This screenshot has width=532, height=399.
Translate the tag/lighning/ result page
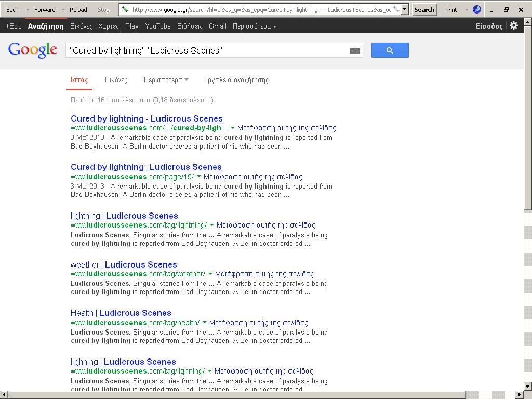coord(263,371)
